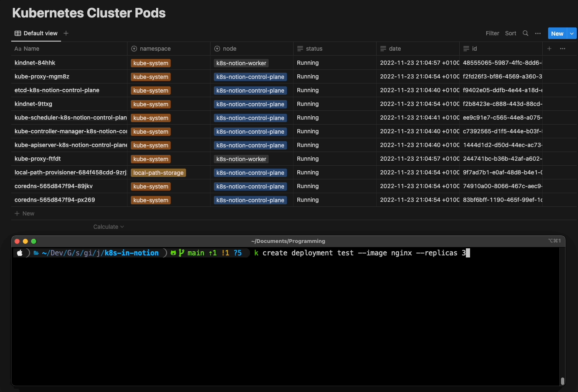Open the status column header menu
The height and width of the screenshot is (392, 578).
314,49
